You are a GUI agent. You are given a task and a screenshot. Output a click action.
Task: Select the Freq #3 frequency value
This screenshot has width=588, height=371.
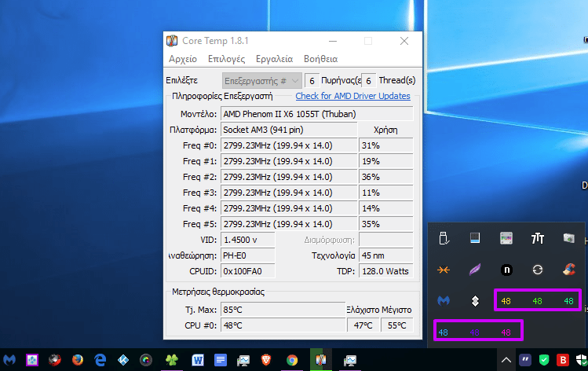point(289,193)
